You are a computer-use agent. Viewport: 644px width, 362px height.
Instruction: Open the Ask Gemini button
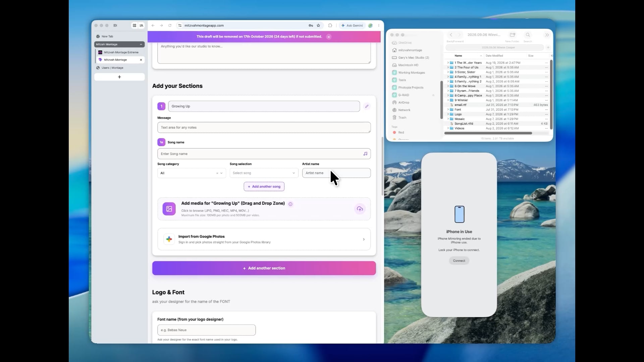352,25
